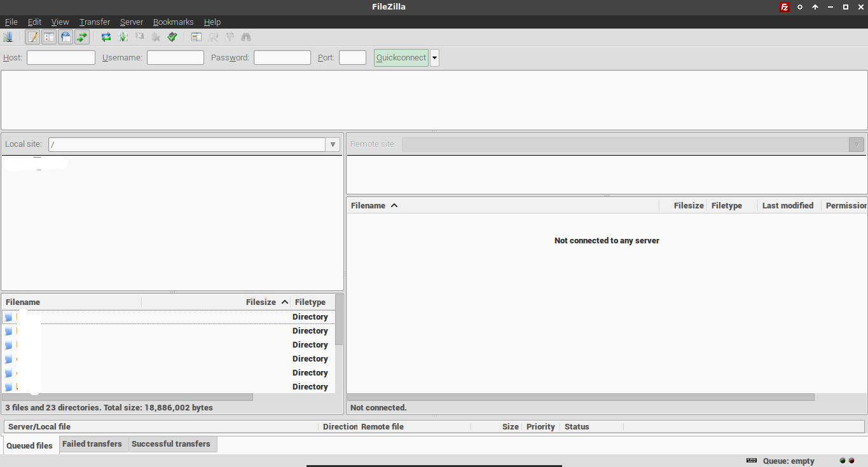Image resolution: width=868 pixels, height=467 pixels.
Task: Switch to the Failed transfers tab
Action: [92, 444]
